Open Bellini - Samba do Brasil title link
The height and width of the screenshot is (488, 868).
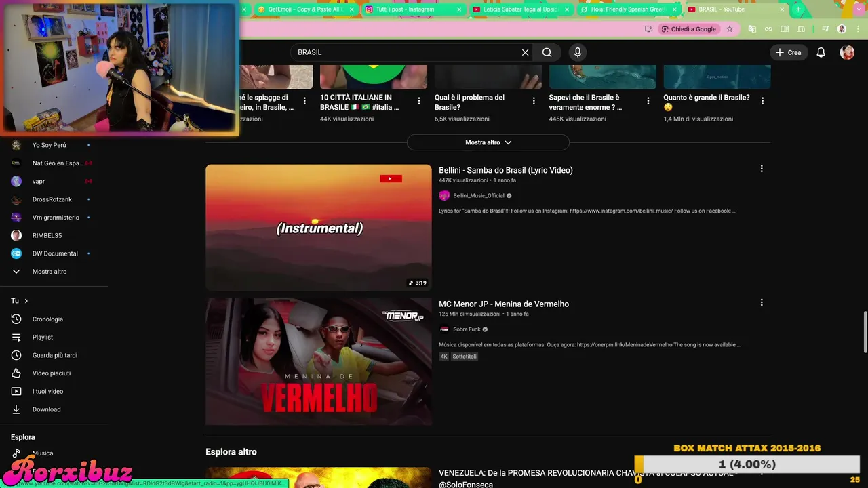(506, 170)
